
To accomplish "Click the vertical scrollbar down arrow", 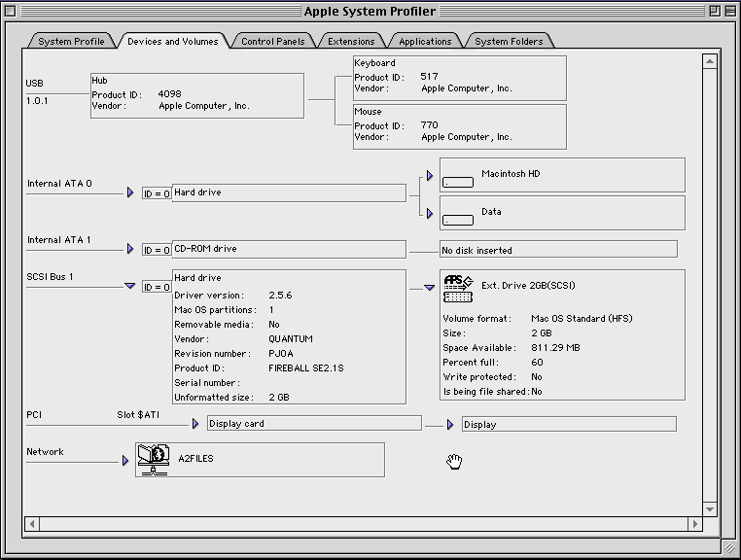I will point(710,509).
